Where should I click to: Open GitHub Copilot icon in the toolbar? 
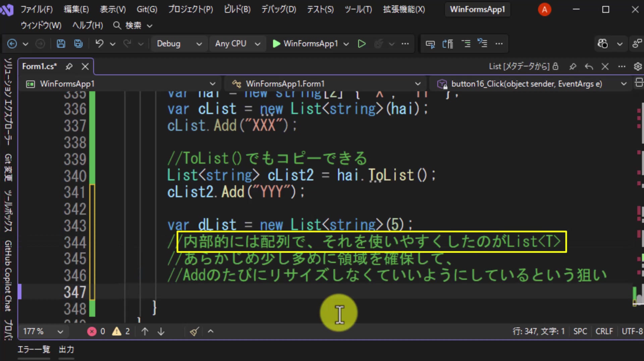(x=603, y=44)
